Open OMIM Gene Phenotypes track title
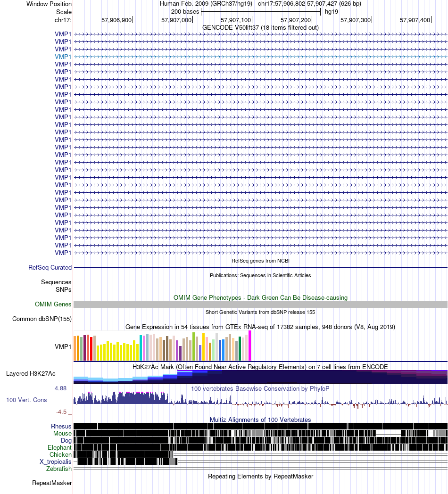 [260, 298]
